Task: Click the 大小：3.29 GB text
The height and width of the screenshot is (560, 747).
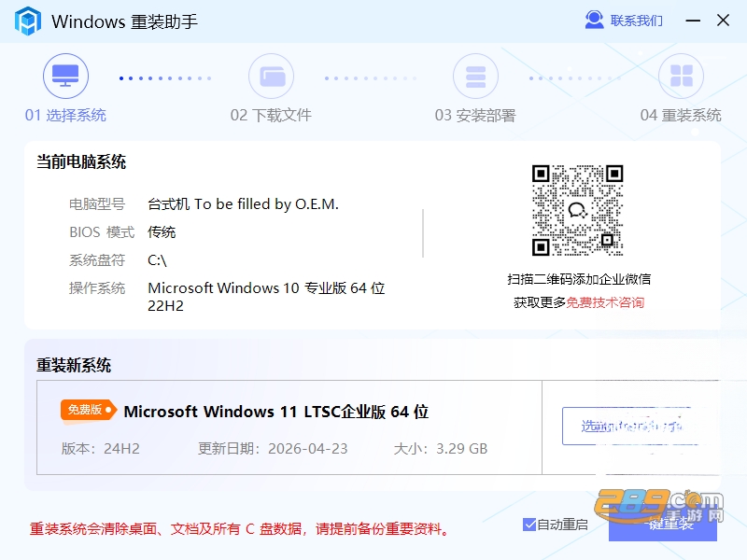Action: 441,449
